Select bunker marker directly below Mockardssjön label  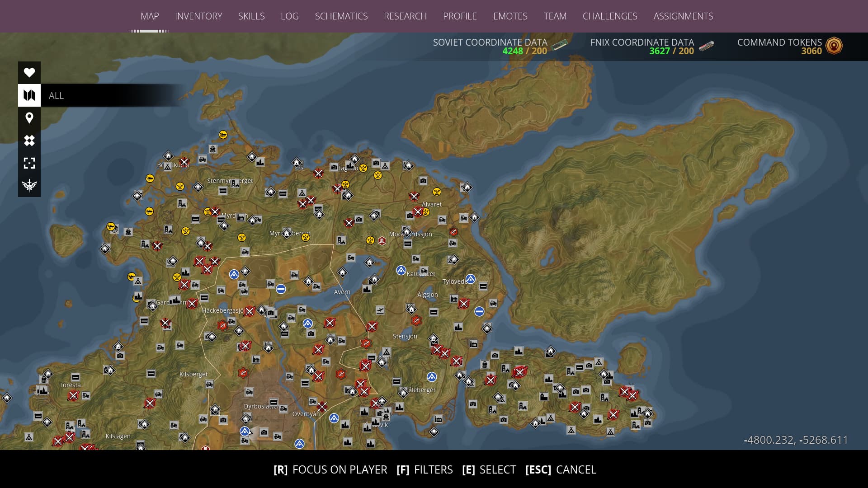pyautogui.click(x=408, y=244)
